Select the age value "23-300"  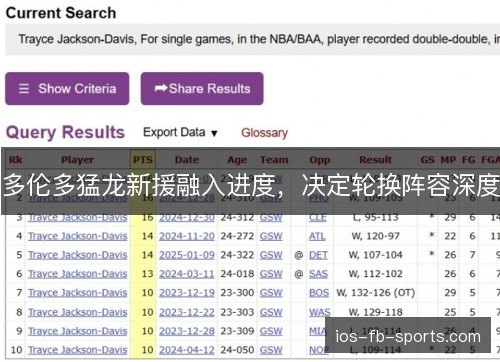237,293
